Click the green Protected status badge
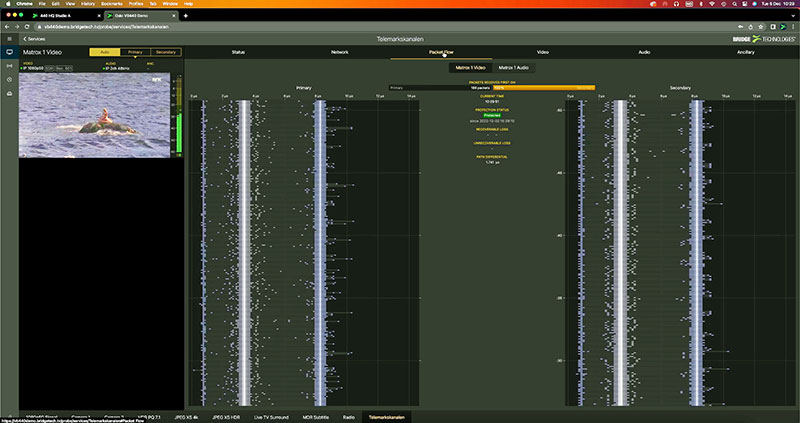This screenshot has width=800, height=423. (x=492, y=115)
